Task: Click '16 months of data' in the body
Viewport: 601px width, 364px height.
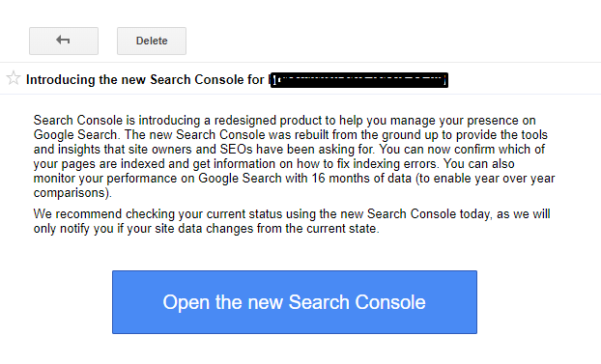Action: (x=361, y=179)
